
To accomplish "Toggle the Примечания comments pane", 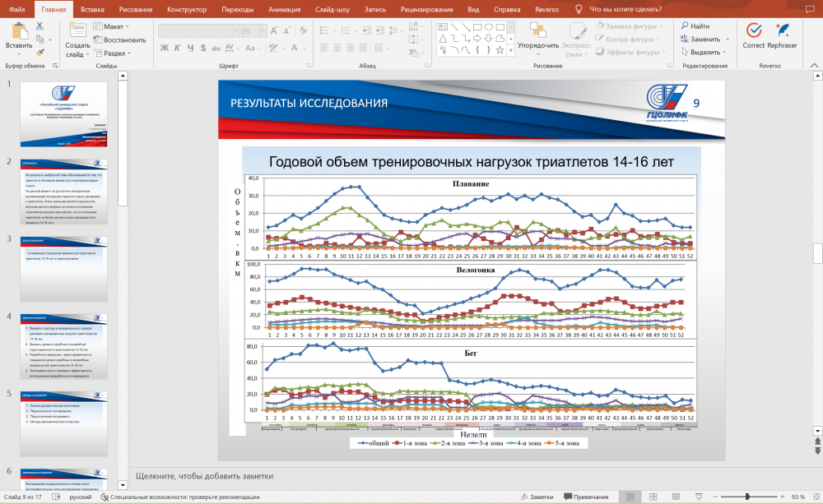I will 585,497.
